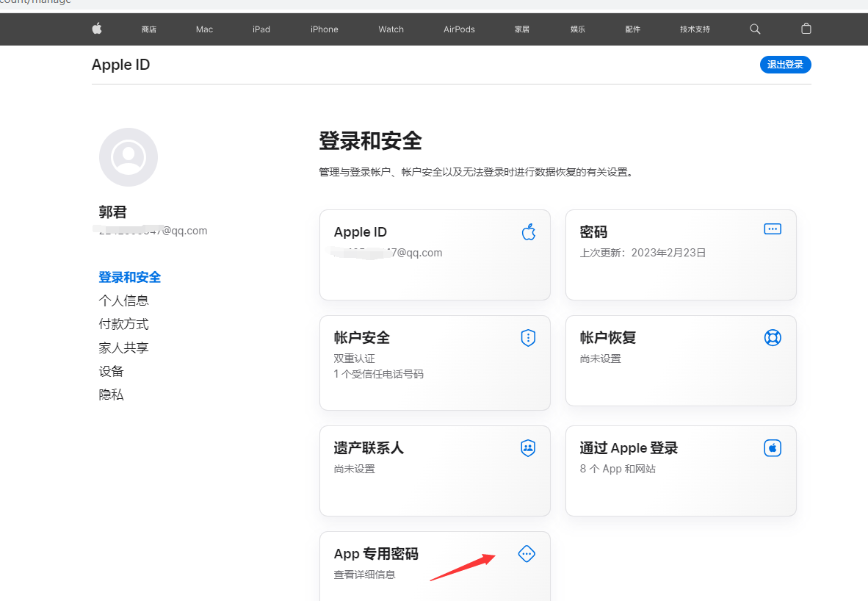Click the email under the name 郭君
This screenshot has height=601, width=868.
tap(153, 231)
